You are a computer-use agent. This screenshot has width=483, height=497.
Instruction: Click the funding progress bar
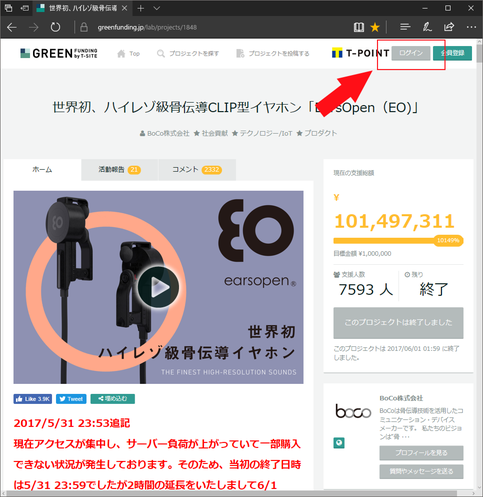click(x=398, y=240)
